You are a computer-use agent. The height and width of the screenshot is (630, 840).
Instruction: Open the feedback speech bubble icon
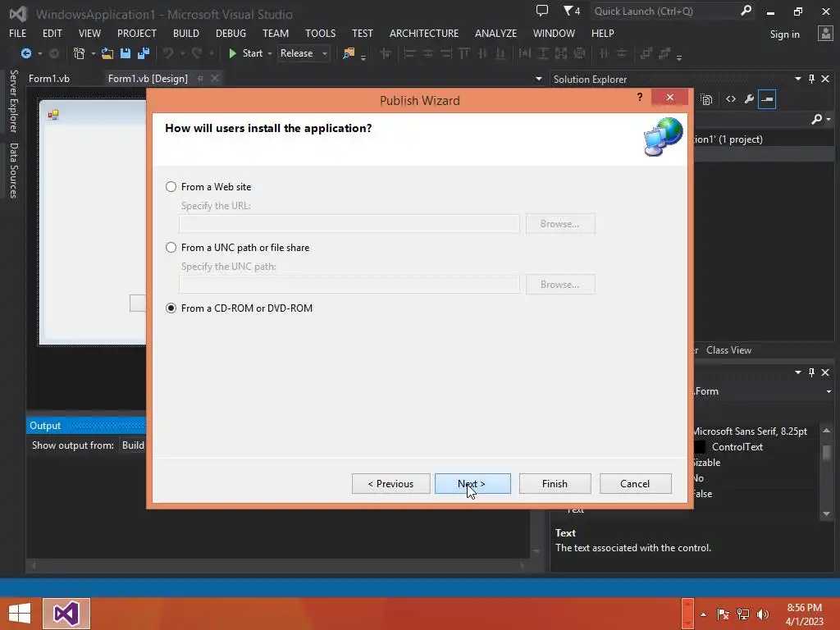point(542,11)
